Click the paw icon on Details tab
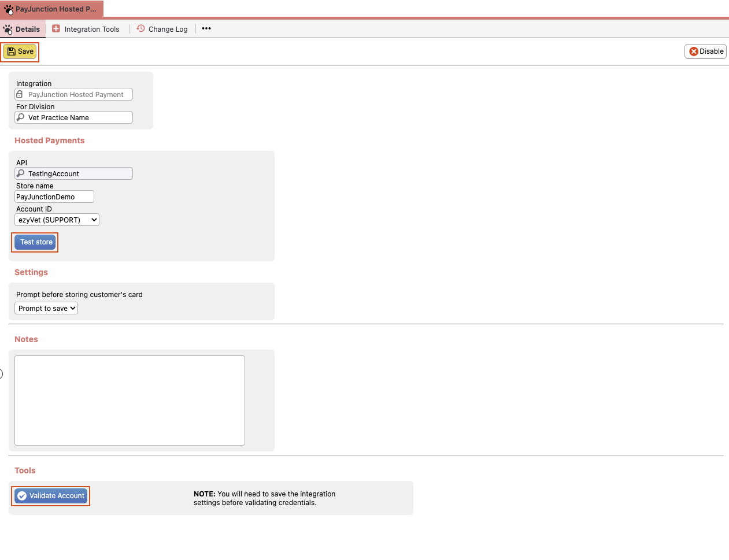This screenshot has width=729, height=560. coord(8,29)
